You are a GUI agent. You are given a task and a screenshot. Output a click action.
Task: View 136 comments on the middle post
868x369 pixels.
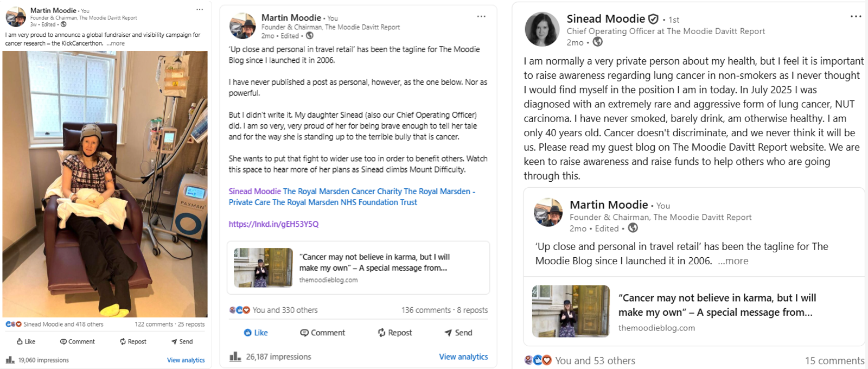(426, 310)
